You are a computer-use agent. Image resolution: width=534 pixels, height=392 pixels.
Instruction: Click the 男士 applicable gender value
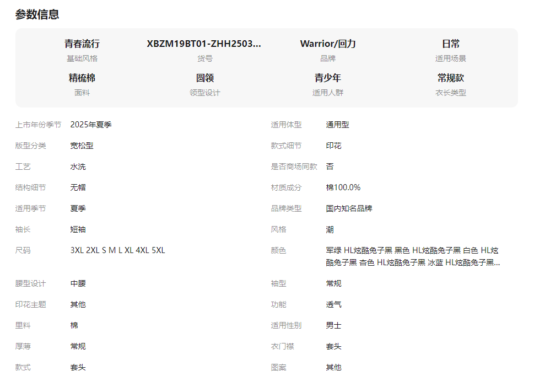point(333,325)
